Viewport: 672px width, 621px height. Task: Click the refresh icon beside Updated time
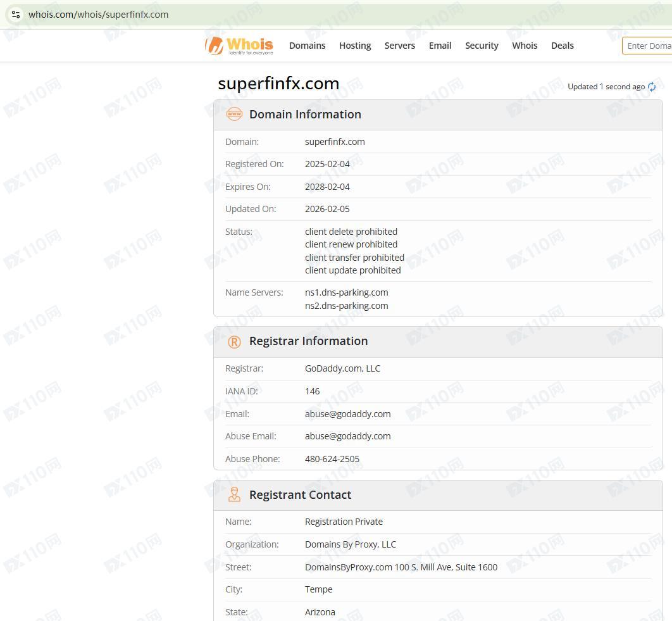652,87
